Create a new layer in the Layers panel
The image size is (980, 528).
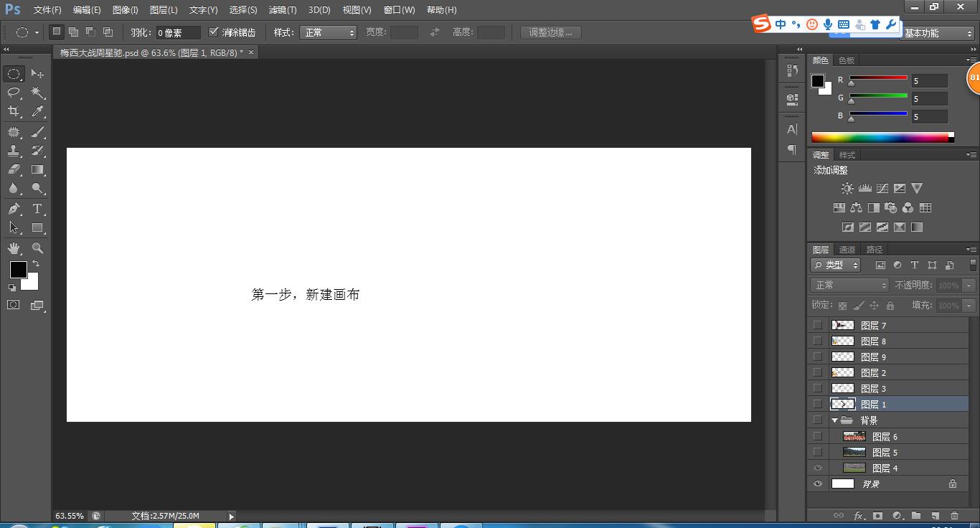tap(935, 515)
